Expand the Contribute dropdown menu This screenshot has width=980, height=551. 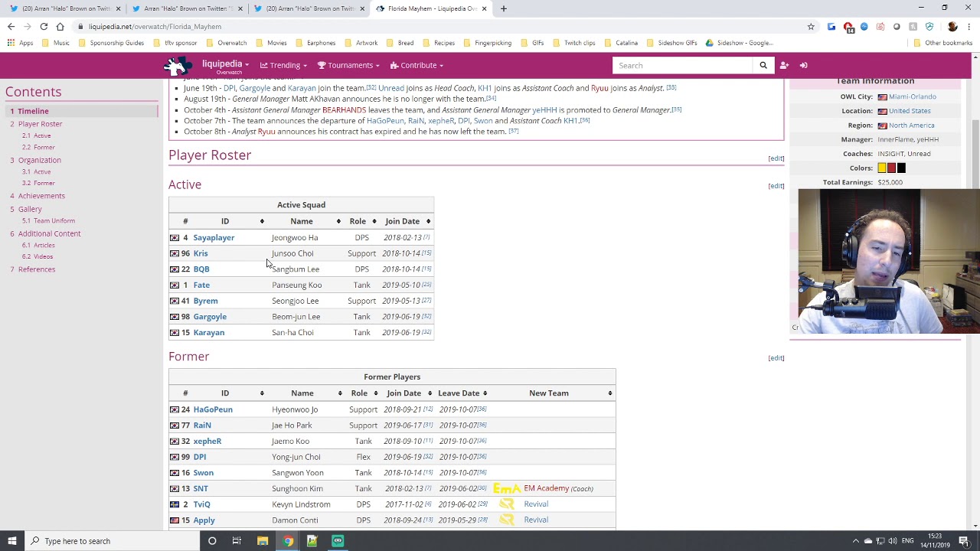coord(416,65)
